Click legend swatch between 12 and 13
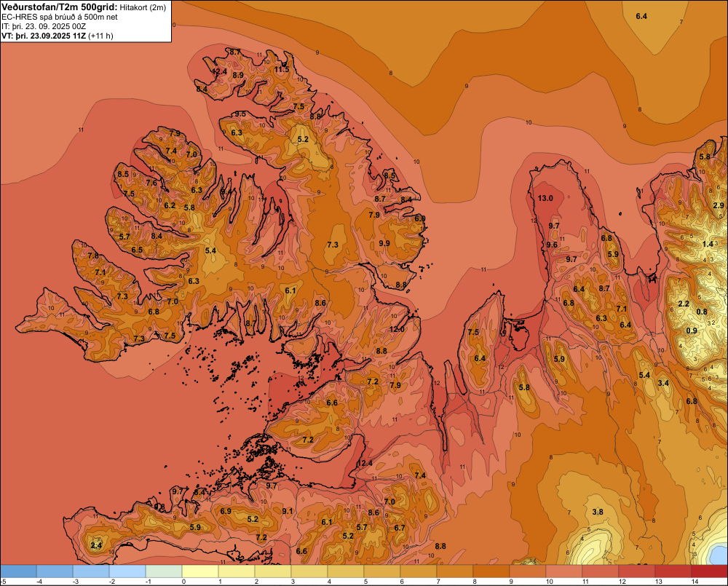This screenshot has height=586, width=728. 637,571
